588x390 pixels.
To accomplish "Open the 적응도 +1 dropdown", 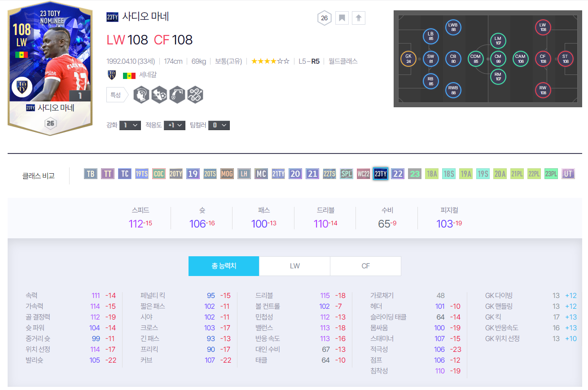I will [175, 125].
